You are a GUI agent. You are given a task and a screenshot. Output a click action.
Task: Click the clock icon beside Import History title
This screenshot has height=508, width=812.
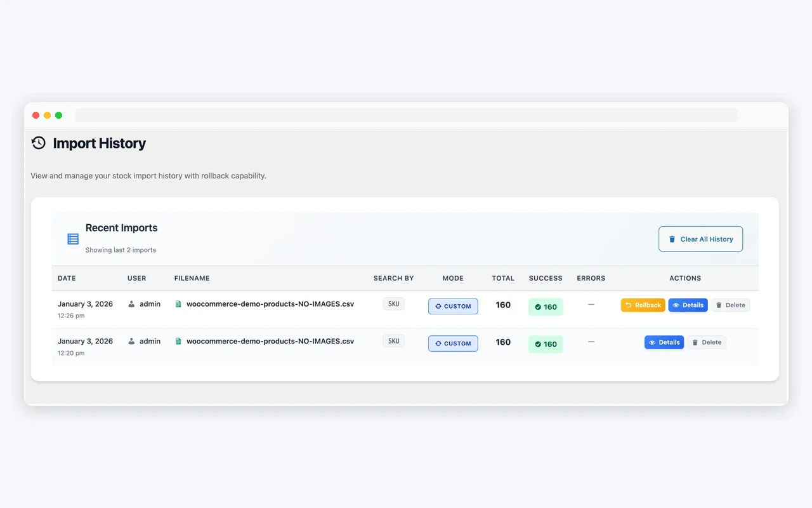[38, 143]
